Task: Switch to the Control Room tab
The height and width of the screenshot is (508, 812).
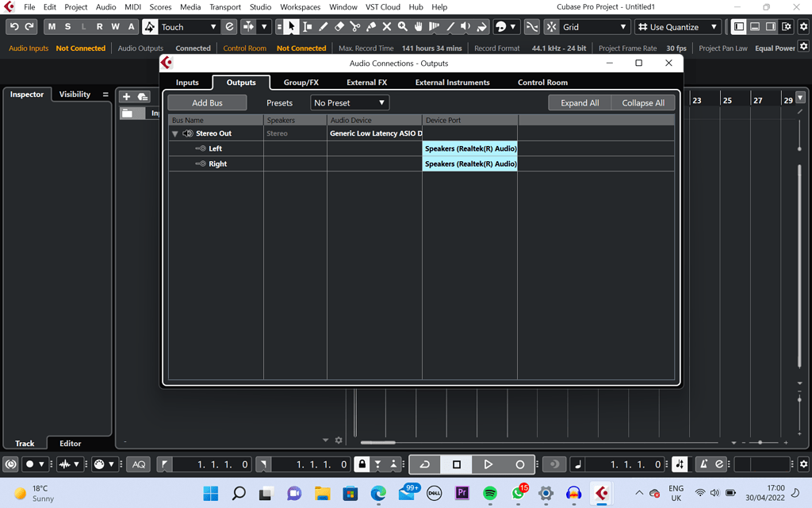Action: (x=542, y=83)
